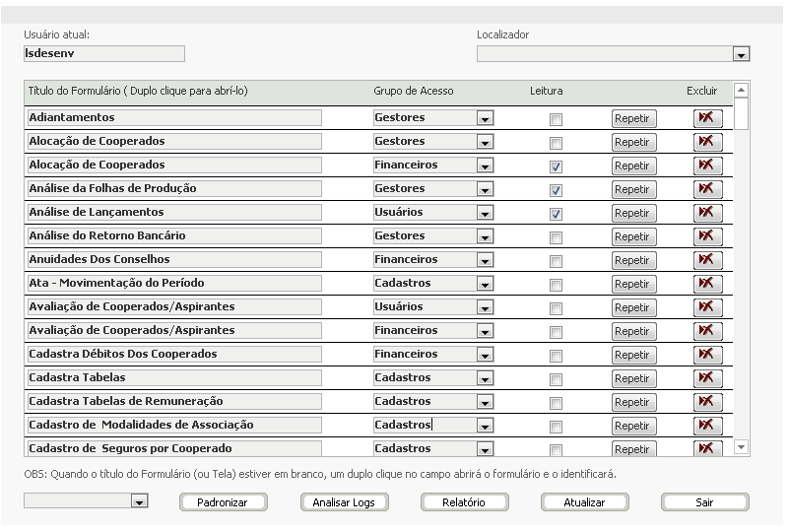
Task: Enable Leitura checkbox for Adiantamentos
Action: click(x=556, y=119)
